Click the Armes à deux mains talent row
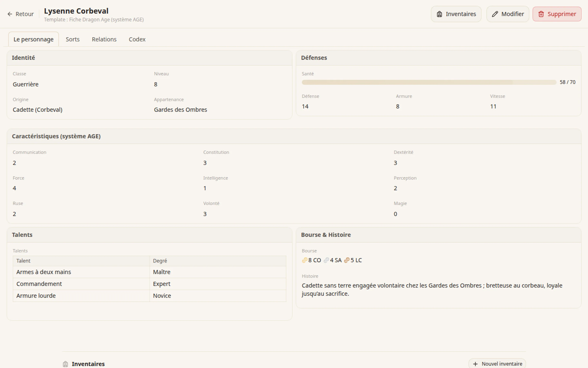Screen dimensions: 588x368 pyautogui.click(x=149, y=272)
